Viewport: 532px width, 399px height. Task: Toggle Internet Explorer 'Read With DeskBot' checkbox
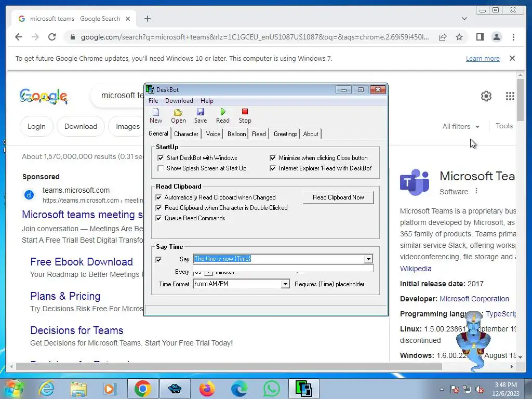point(273,168)
